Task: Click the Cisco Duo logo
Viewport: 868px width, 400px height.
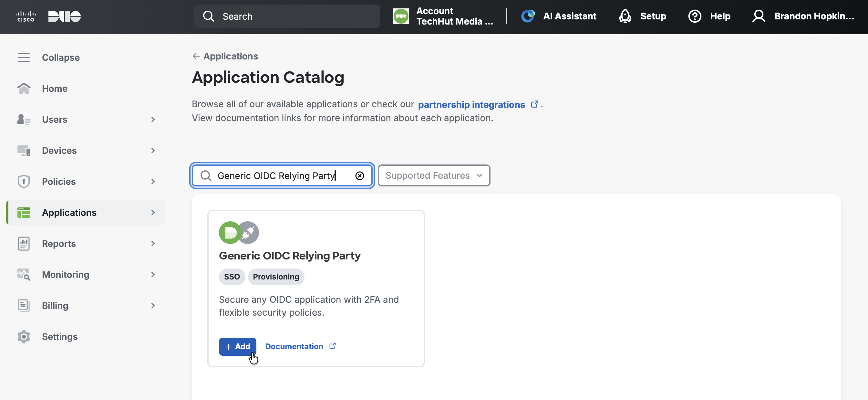Action: [x=47, y=16]
